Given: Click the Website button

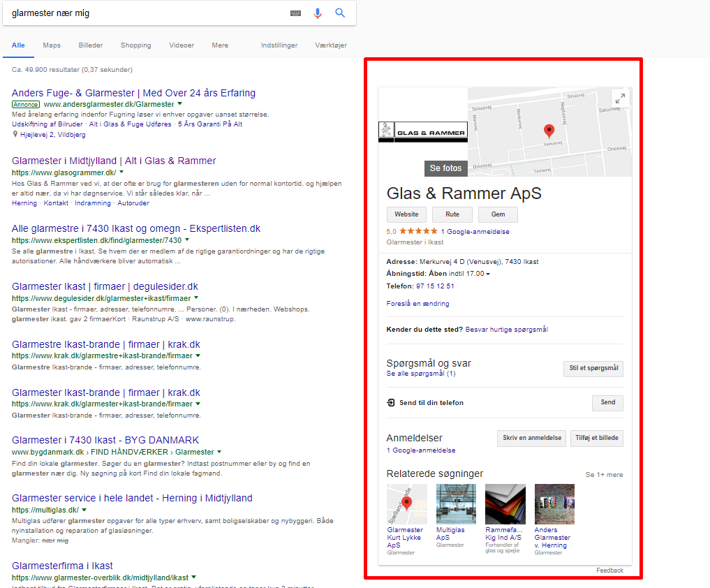Looking at the screenshot, I should click(x=406, y=214).
